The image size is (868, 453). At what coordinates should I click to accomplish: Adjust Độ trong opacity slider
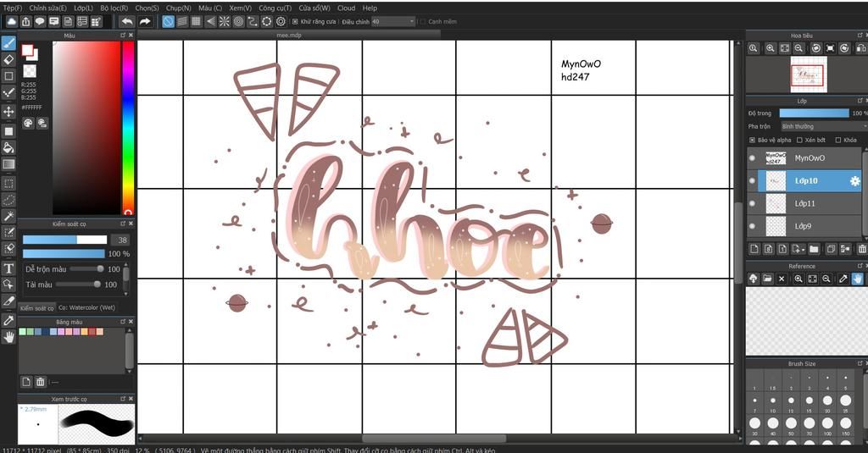(x=814, y=113)
